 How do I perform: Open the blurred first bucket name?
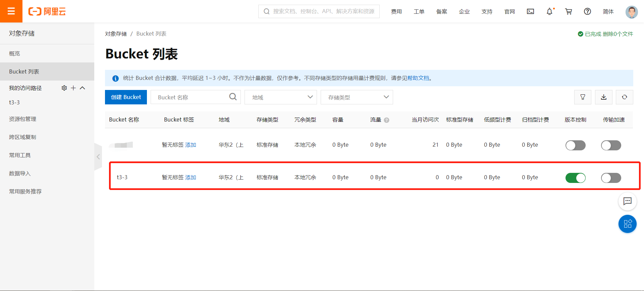(121, 145)
